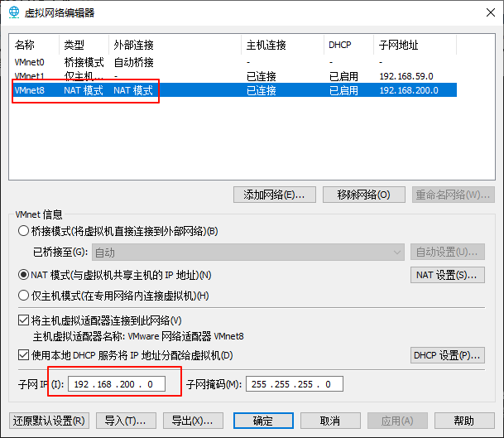Toggle 使用本地 DHCP 服务 checkbox

coord(23,355)
